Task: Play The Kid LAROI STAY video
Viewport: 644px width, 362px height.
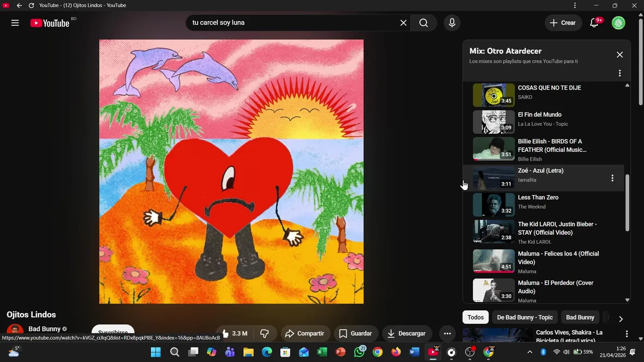Action: click(x=543, y=232)
